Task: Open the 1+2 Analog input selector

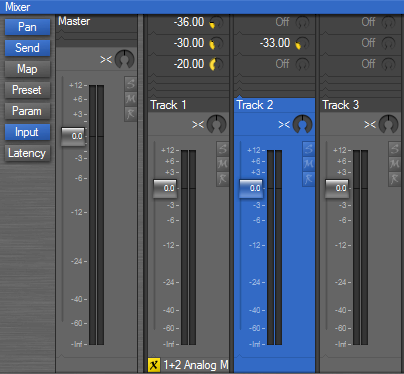Action: 196,365
